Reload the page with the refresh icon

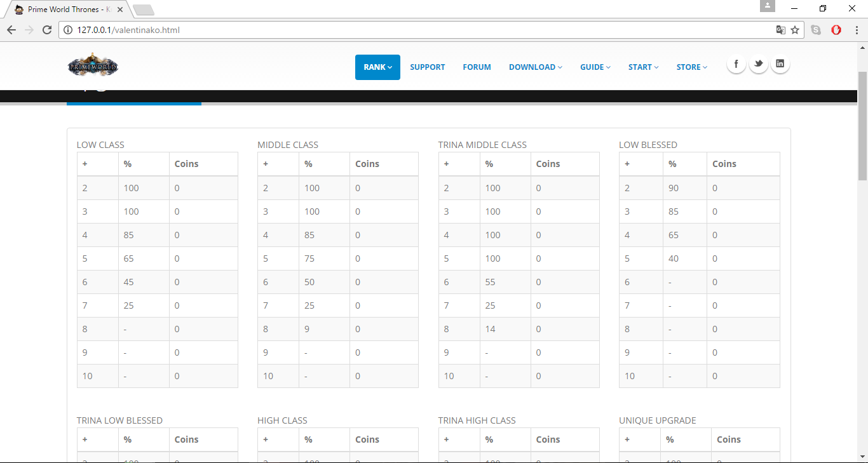47,30
